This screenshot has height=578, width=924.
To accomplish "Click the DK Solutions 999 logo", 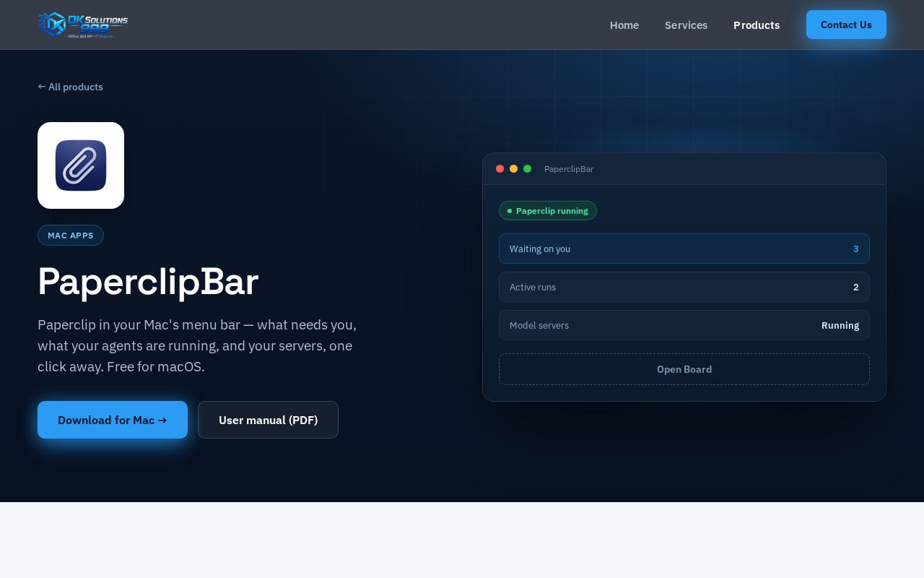I will pos(83,25).
